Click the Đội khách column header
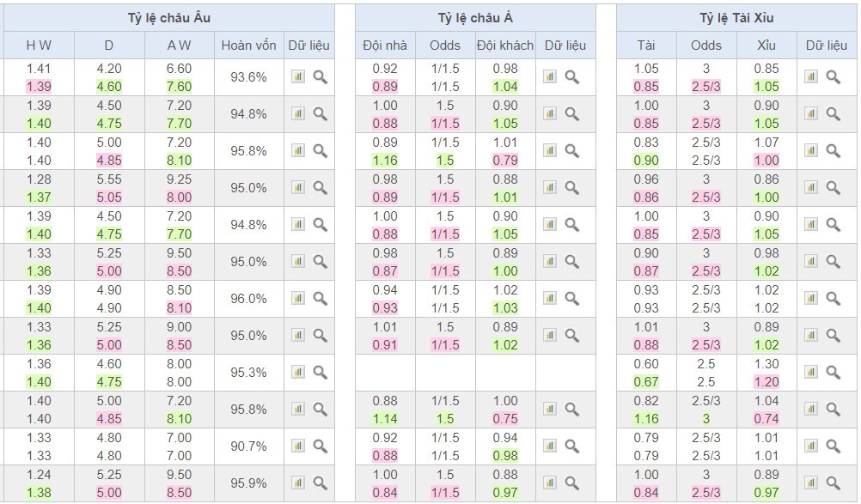The image size is (861, 504). click(x=505, y=46)
